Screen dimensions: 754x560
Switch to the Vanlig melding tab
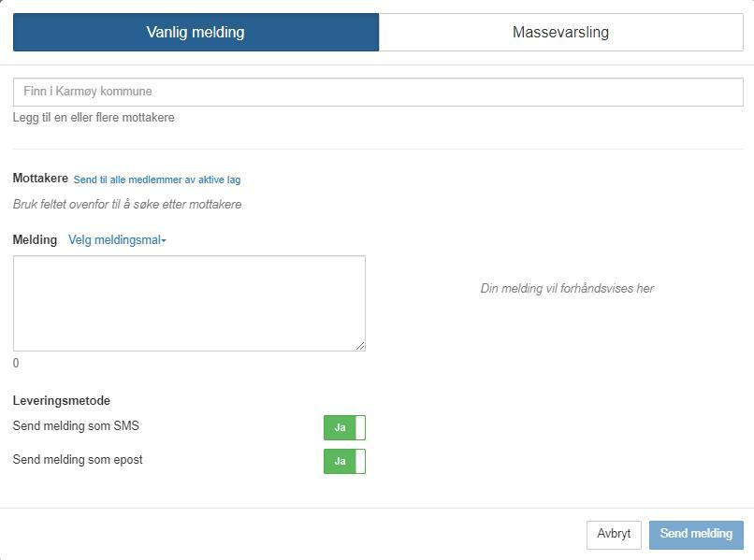(x=196, y=32)
